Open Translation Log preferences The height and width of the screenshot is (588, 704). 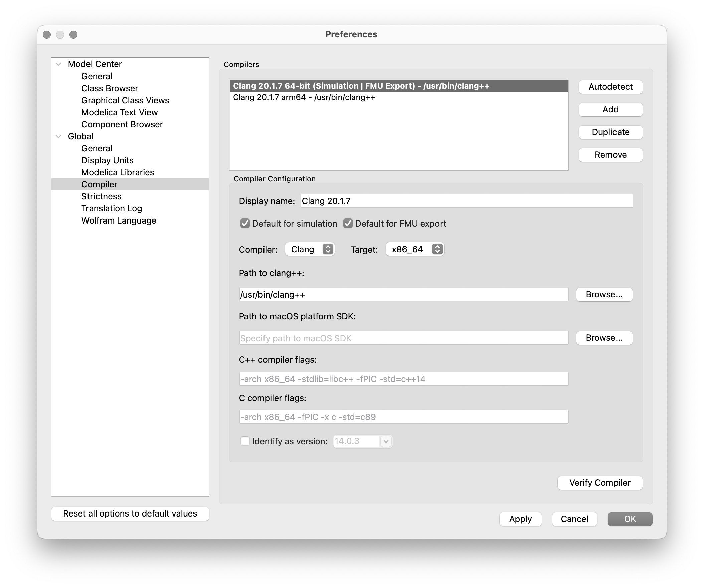point(112,208)
